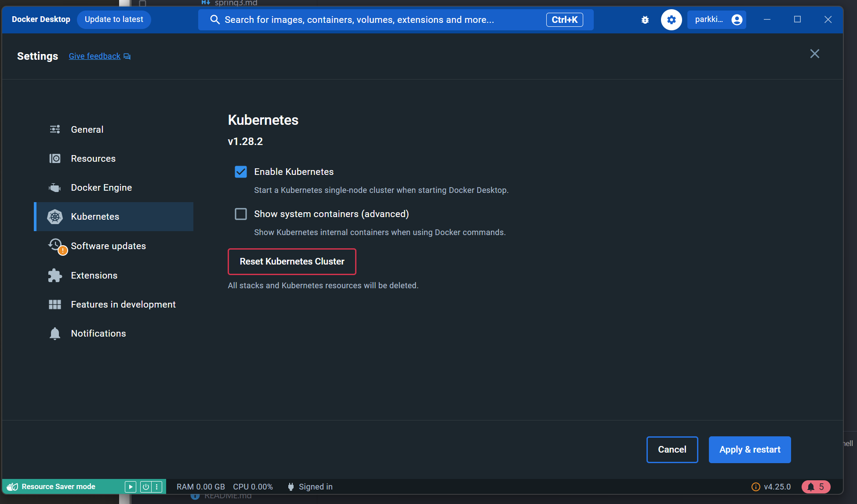Go to the Docker Engine tab

tap(114, 188)
